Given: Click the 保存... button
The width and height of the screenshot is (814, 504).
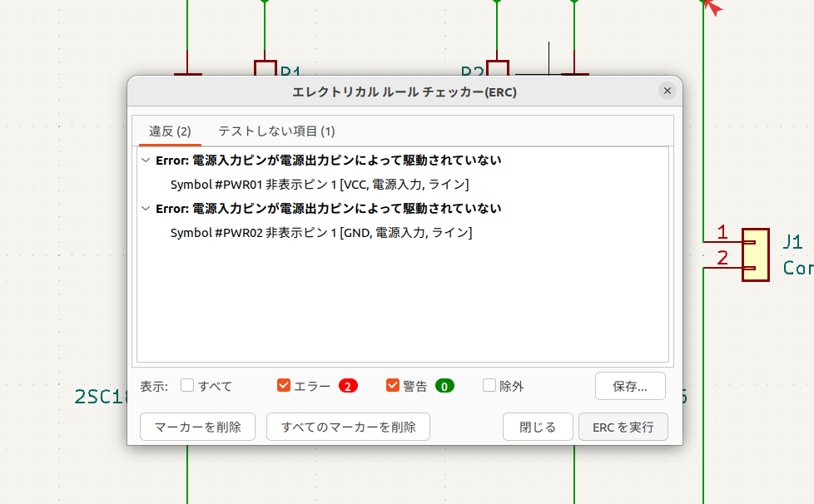Looking at the screenshot, I should [630, 386].
